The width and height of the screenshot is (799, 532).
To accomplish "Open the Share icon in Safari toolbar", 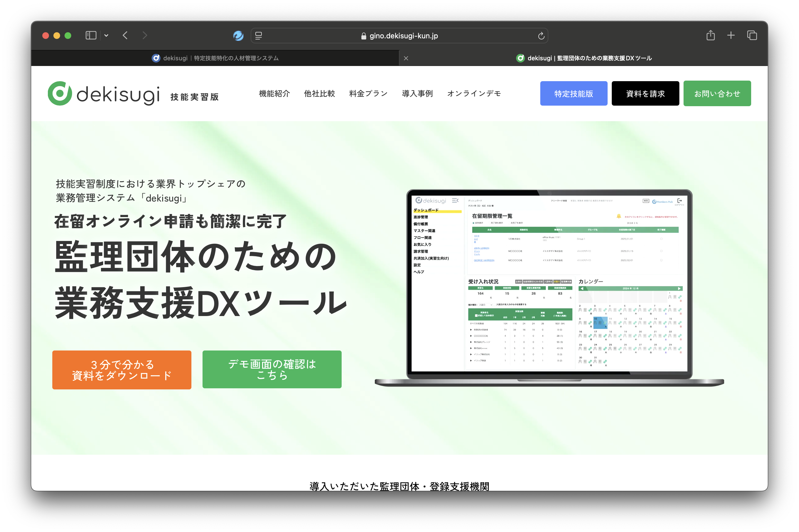I will (x=710, y=35).
